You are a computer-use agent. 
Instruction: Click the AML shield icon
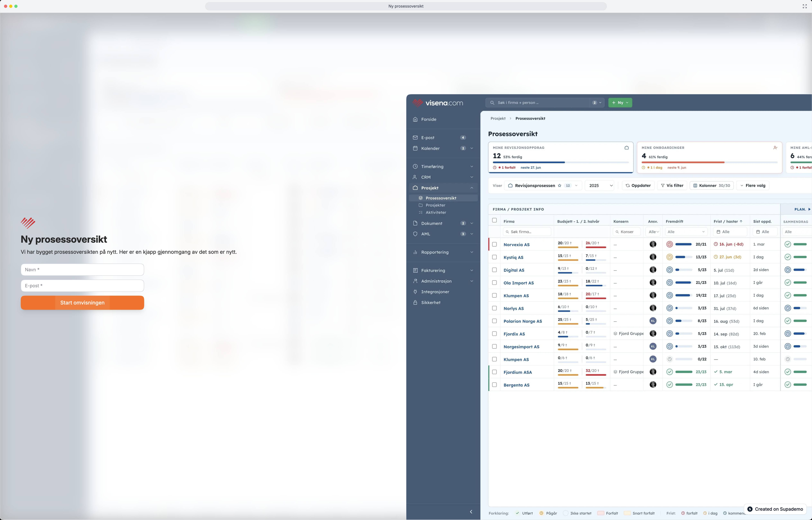coord(415,234)
